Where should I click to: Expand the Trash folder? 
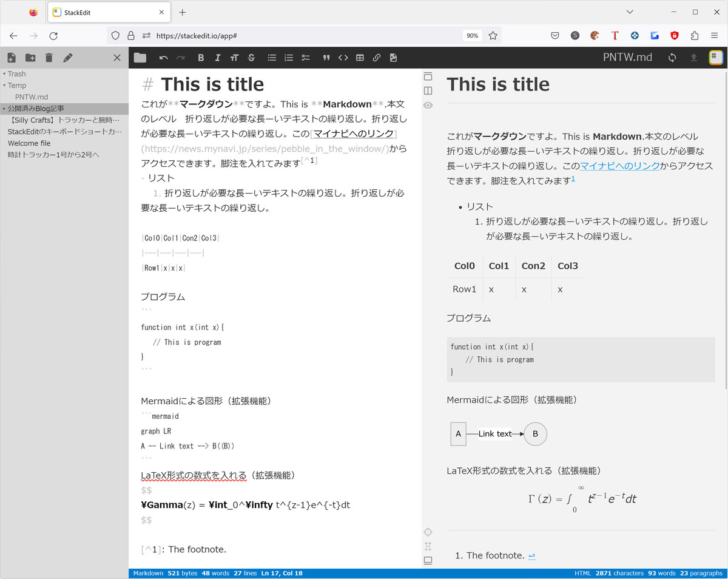[x=64, y=74]
